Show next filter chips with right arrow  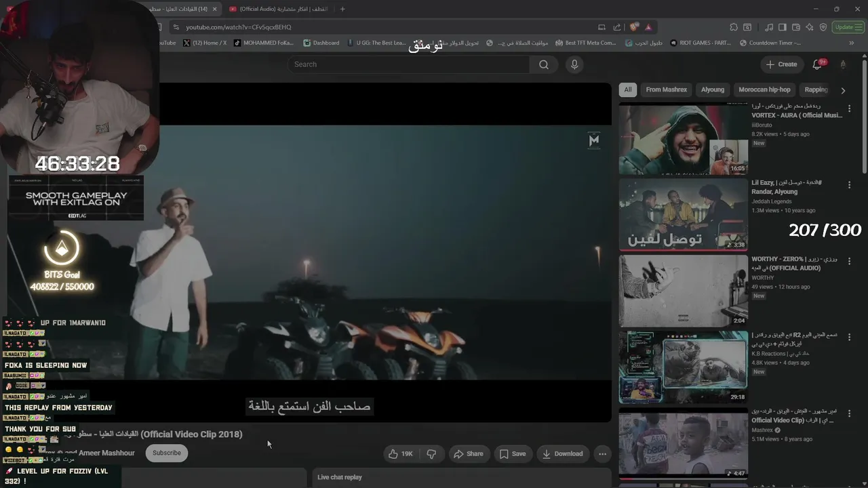843,90
